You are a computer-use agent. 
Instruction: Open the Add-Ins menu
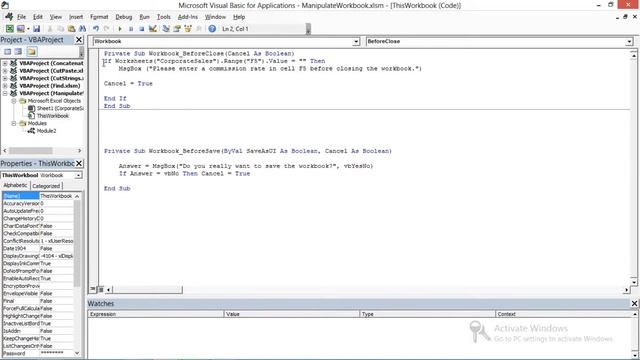188,17
